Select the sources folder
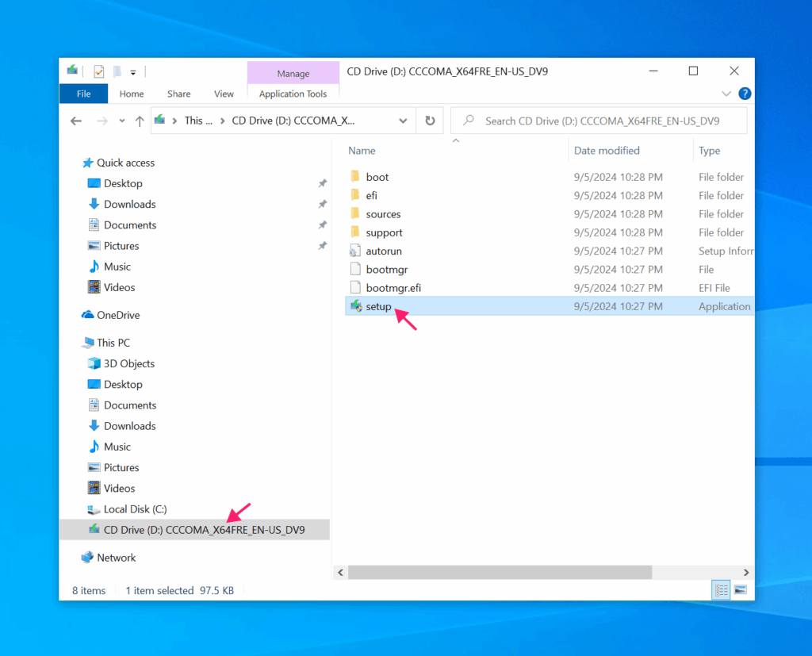 (x=383, y=214)
